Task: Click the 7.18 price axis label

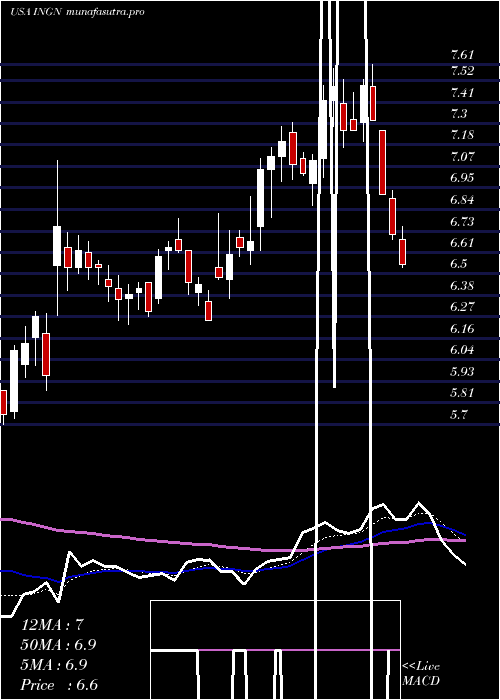Action: tap(462, 135)
